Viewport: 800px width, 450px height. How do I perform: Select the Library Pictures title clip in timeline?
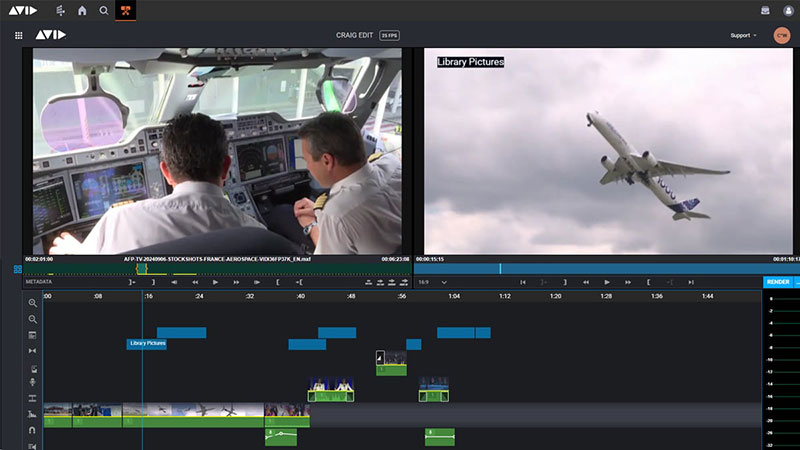(147, 343)
